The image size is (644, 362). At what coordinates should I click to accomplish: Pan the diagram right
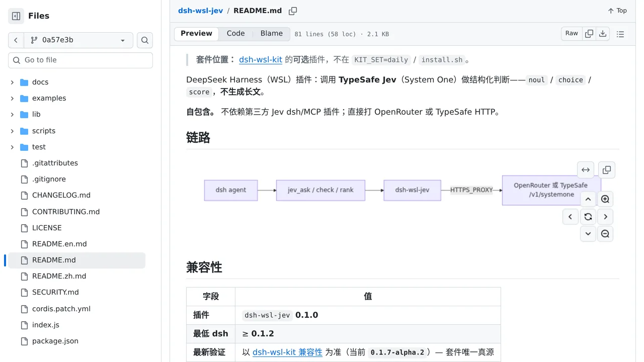coord(605,217)
